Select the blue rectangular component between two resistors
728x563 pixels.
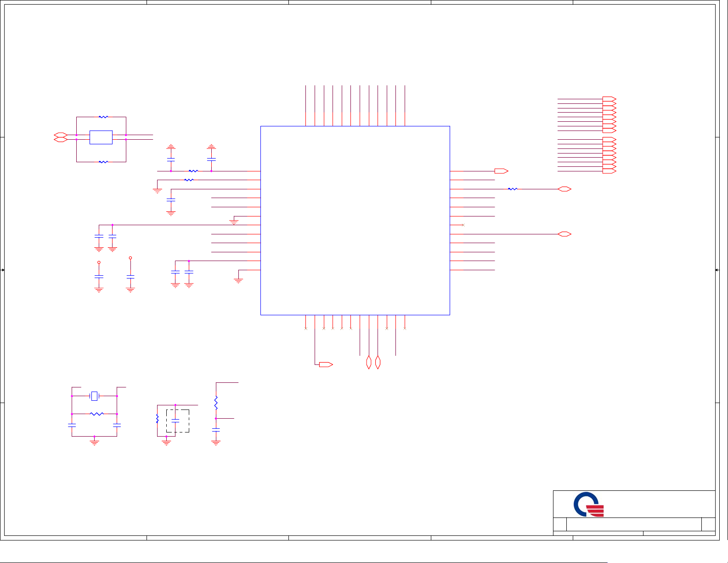coord(101,137)
